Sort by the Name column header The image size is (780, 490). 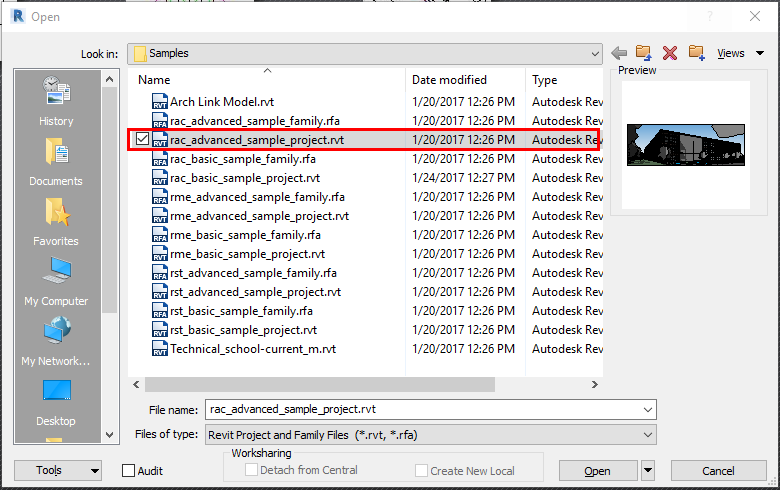pyautogui.click(x=154, y=80)
